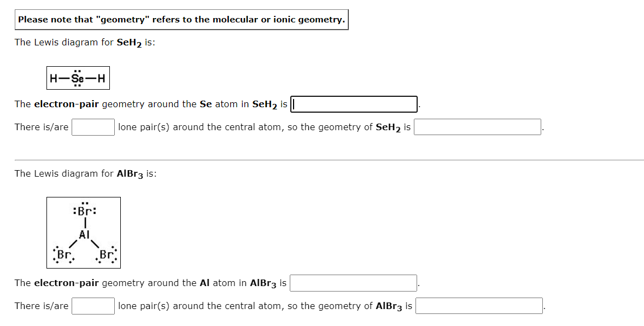Click the AlBr3 Lewis diagram image
The height and width of the screenshot is (326, 644).
[84, 232]
